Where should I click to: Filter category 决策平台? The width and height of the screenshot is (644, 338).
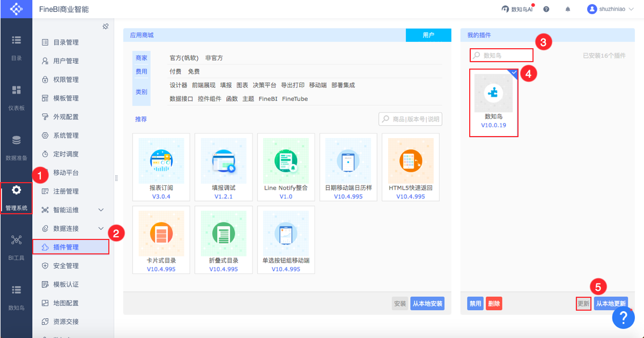pyautogui.click(x=265, y=85)
